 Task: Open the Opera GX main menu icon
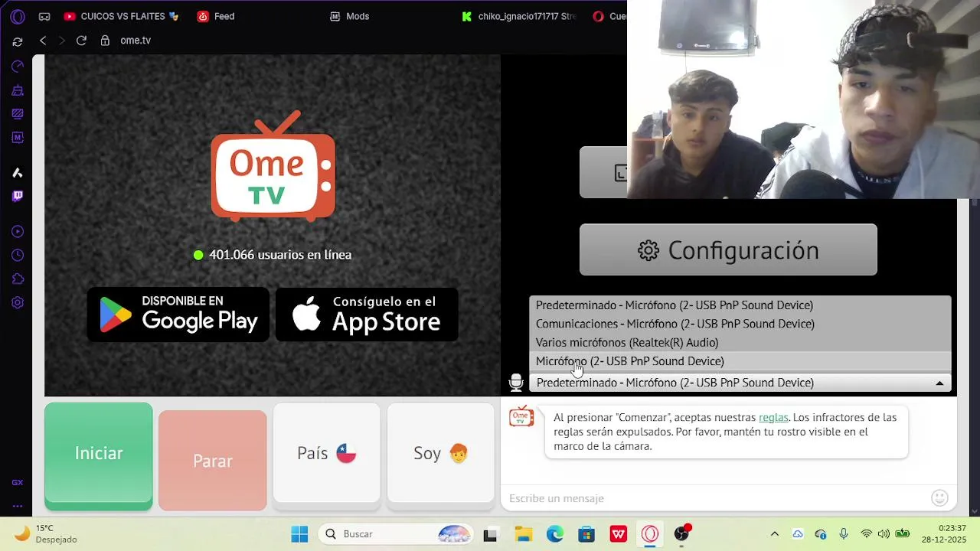point(18,16)
